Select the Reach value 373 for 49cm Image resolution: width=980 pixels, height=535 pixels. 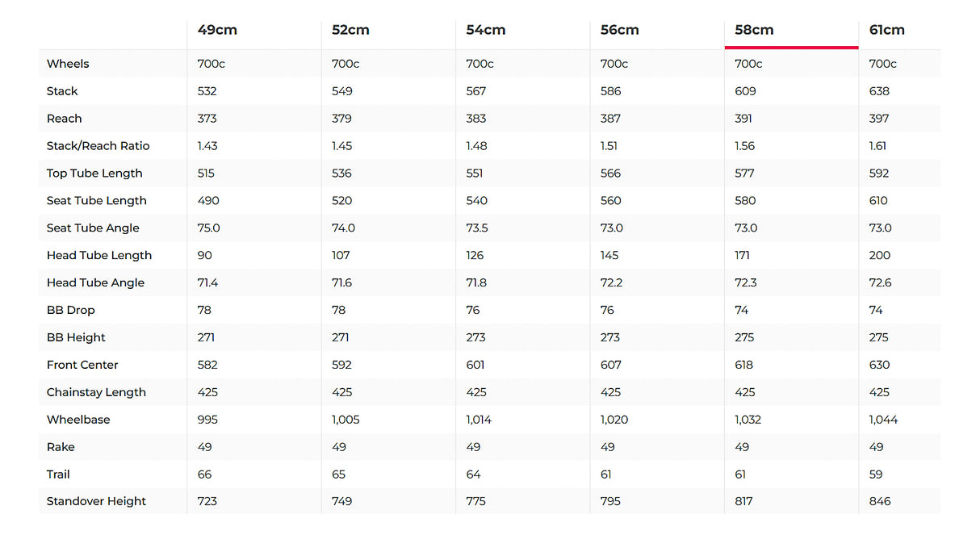207,119
